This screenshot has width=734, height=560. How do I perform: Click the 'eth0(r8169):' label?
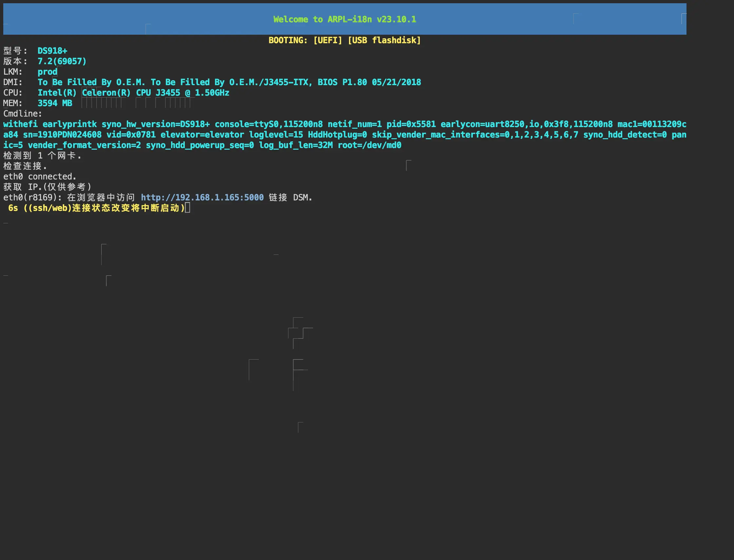pos(33,197)
